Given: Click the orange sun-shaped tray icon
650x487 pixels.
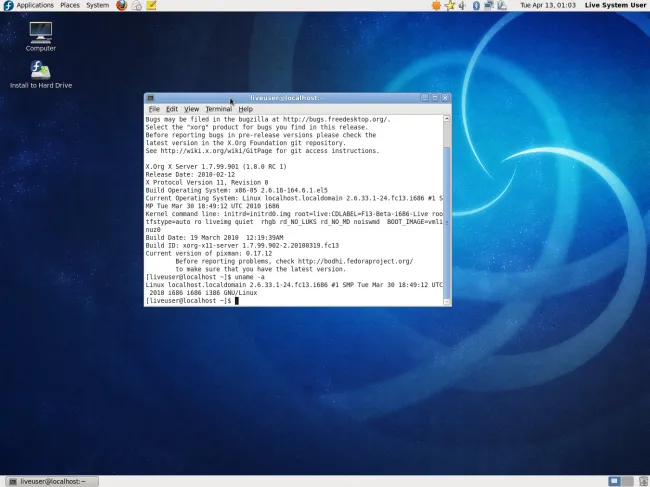Looking at the screenshot, I should coord(436,5).
